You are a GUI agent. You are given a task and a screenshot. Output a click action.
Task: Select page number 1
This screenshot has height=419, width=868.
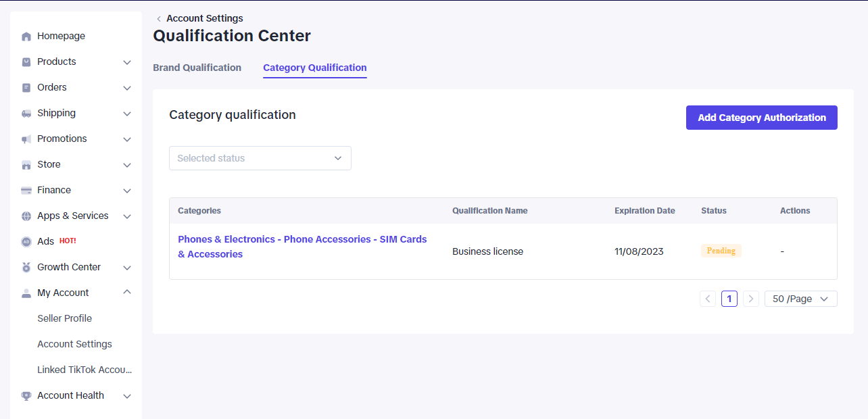[x=729, y=299]
